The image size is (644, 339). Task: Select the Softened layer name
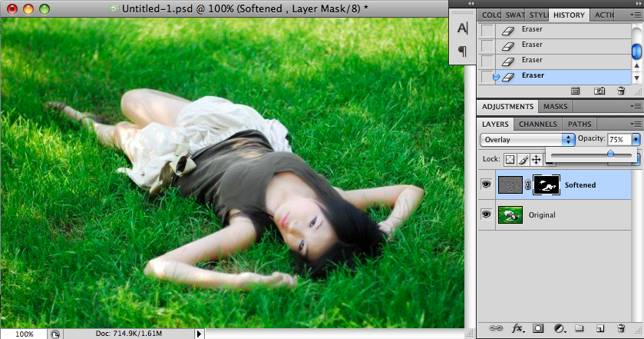point(580,185)
